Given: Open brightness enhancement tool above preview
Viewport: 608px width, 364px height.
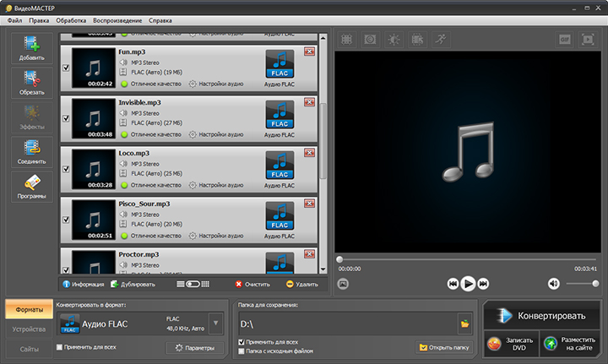Looking at the screenshot, I should (x=394, y=40).
